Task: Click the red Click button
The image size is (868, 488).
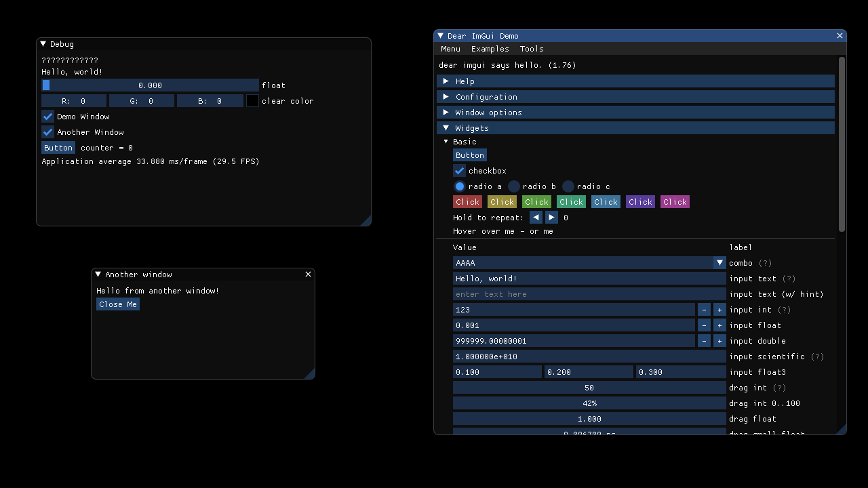Action: pyautogui.click(x=467, y=202)
